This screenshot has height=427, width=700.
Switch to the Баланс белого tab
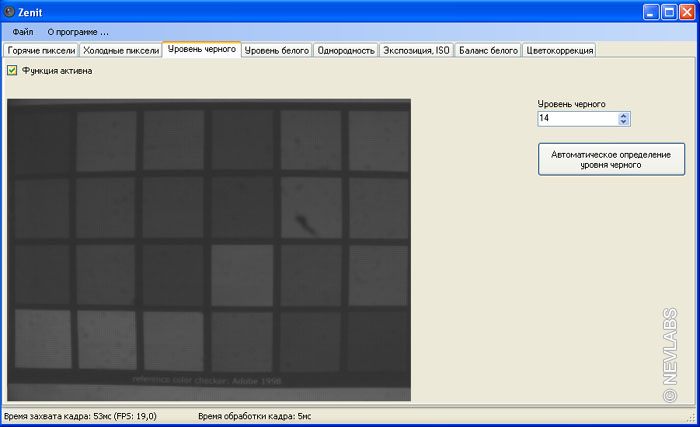[x=488, y=50]
